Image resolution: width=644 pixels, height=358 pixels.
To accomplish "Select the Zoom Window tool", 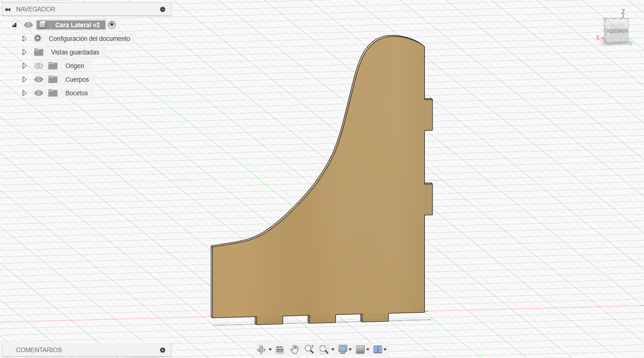I will click(x=324, y=349).
